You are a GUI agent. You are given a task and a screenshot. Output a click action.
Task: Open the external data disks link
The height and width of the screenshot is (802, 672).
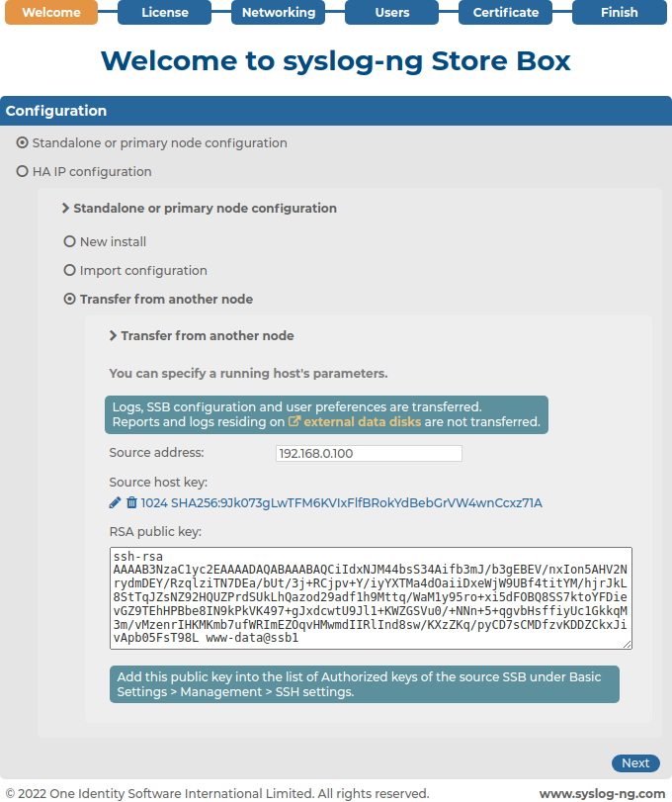pyautogui.click(x=363, y=422)
